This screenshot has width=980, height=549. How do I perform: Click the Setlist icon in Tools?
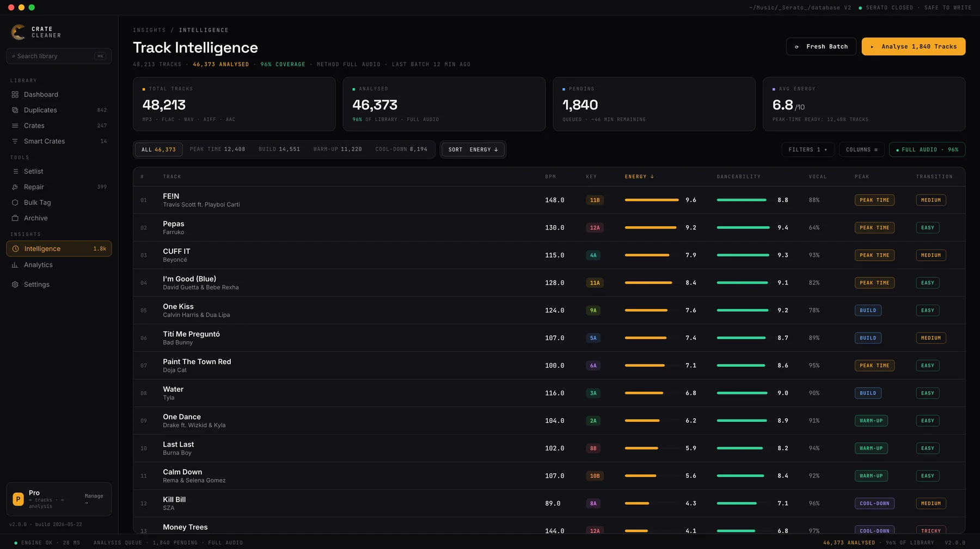[15, 171]
